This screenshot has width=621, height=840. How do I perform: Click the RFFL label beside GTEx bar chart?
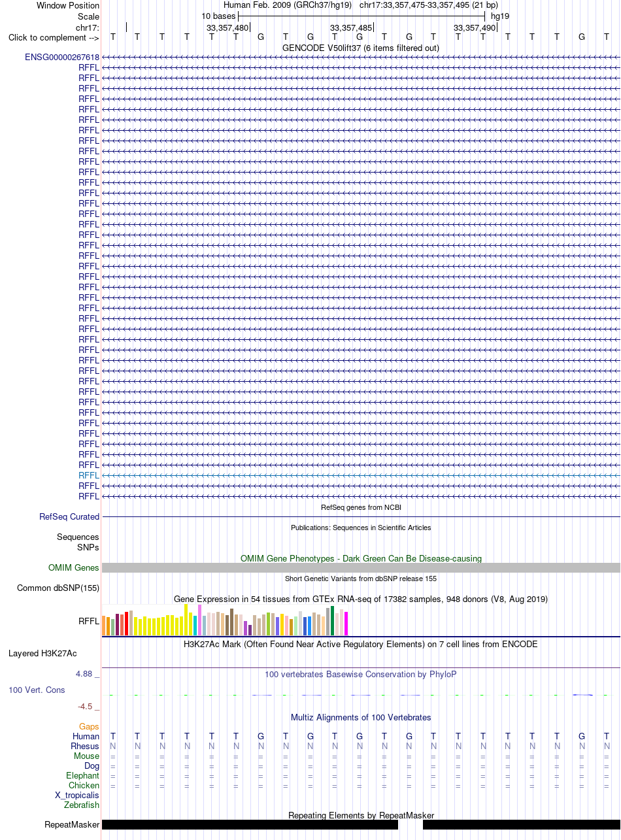[89, 621]
